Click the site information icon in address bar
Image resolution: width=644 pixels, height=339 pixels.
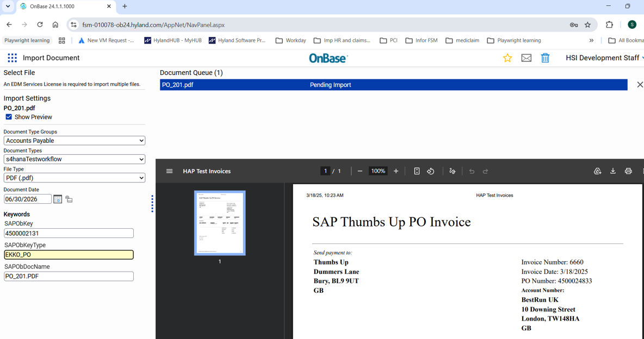[73, 25]
